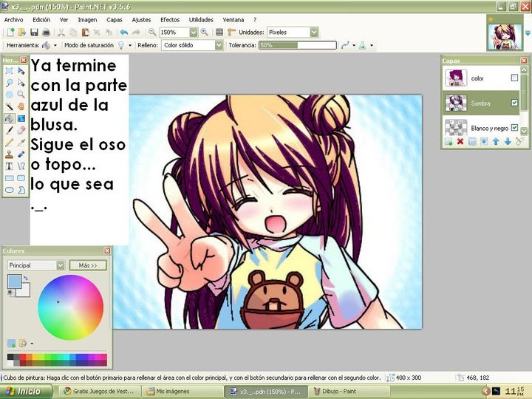Image resolution: width=532 pixels, height=399 pixels.
Task: Click the Print icon in the toolbar
Action: [46, 33]
